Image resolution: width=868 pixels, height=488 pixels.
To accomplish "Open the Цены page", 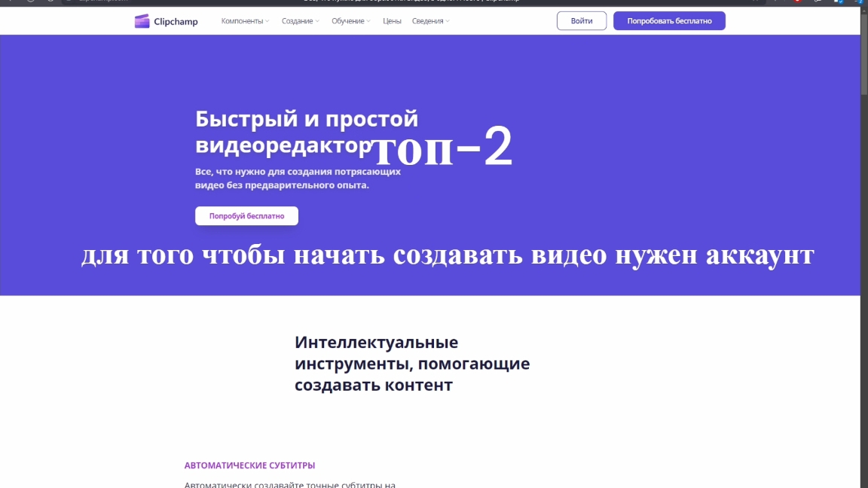I will click(x=392, y=21).
